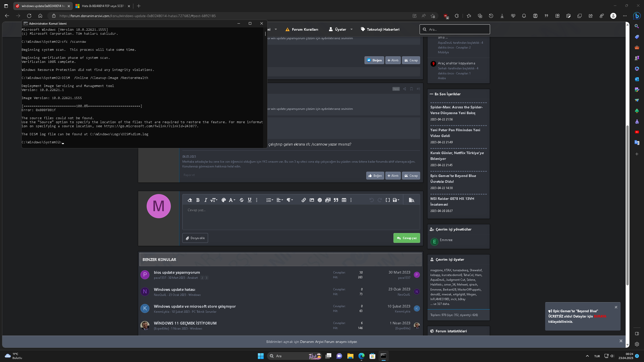This screenshot has width=644, height=362.
Task: Open browser History icon
Action: [x=491, y=16]
